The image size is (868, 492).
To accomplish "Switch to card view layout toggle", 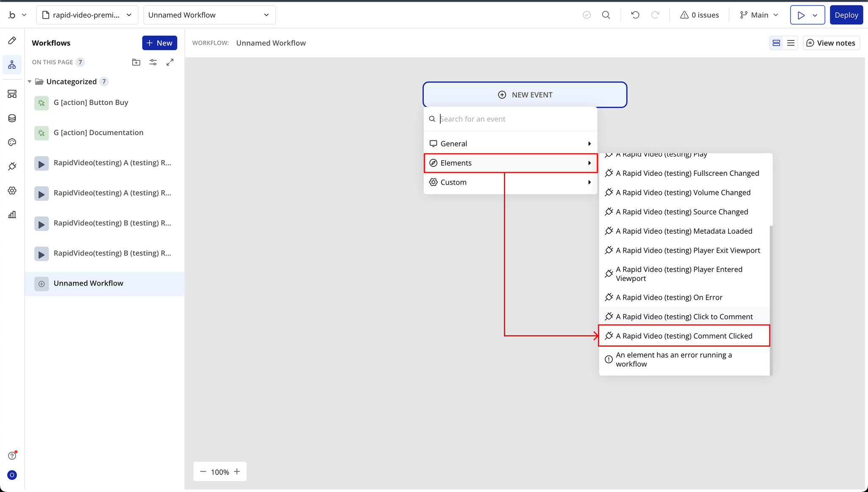I will pyautogui.click(x=776, y=43).
